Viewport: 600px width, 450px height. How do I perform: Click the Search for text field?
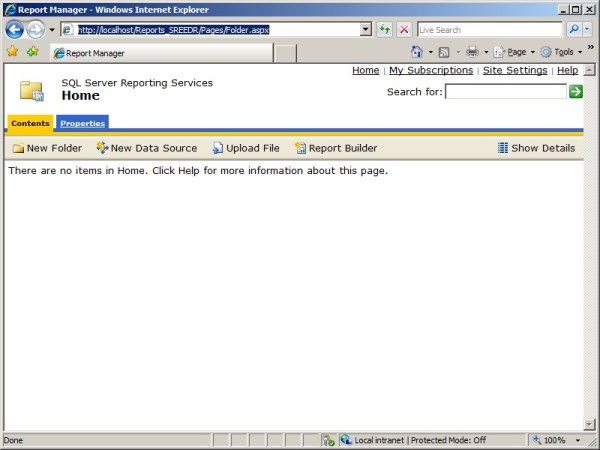[x=505, y=92]
